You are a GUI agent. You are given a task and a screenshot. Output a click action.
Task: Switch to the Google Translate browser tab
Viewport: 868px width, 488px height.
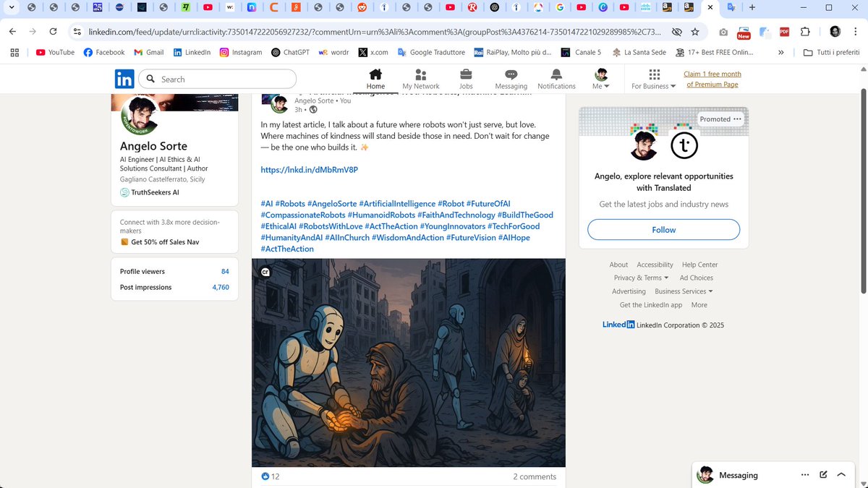tap(731, 8)
